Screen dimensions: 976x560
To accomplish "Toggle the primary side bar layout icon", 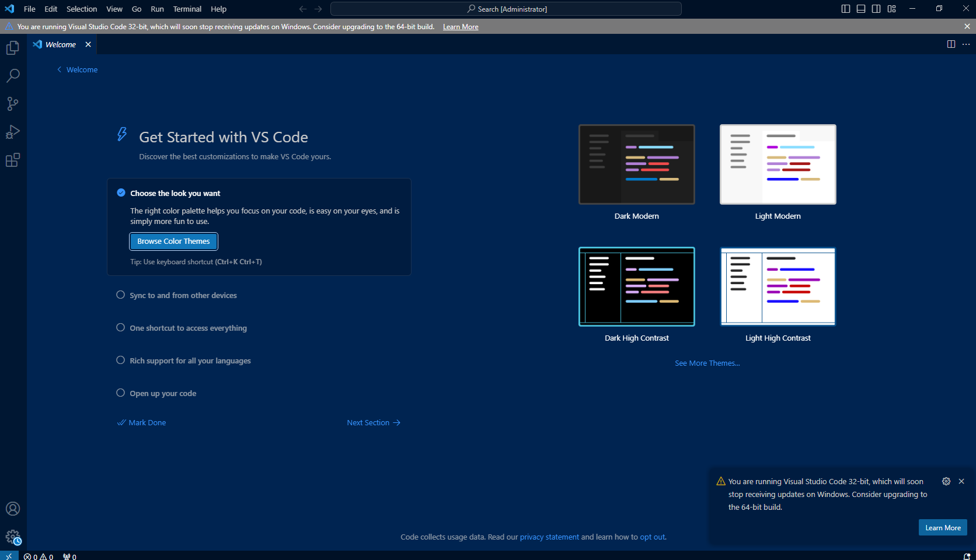I will [x=846, y=9].
